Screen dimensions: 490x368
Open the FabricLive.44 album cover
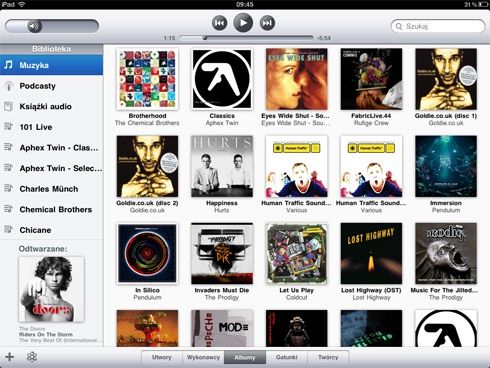click(x=371, y=79)
